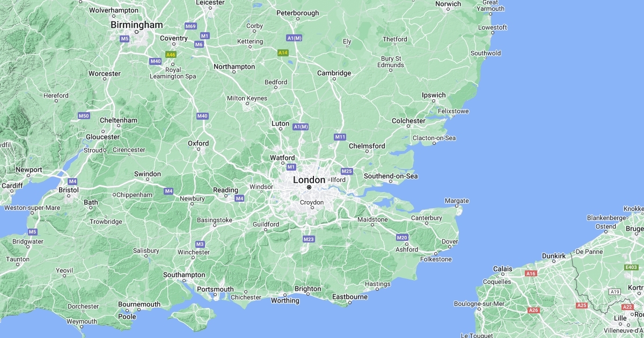Select the Cambridge city label
The width and height of the screenshot is (644, 338).
[334, 73]
